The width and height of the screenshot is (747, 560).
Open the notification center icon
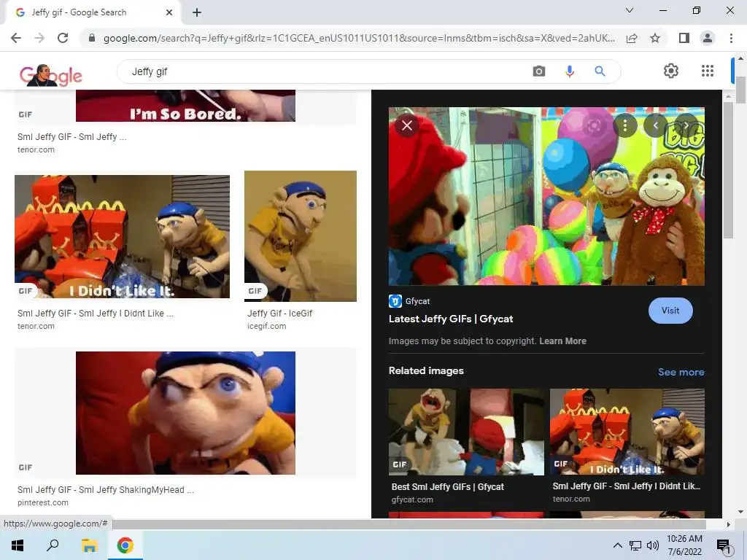[724, 545]
